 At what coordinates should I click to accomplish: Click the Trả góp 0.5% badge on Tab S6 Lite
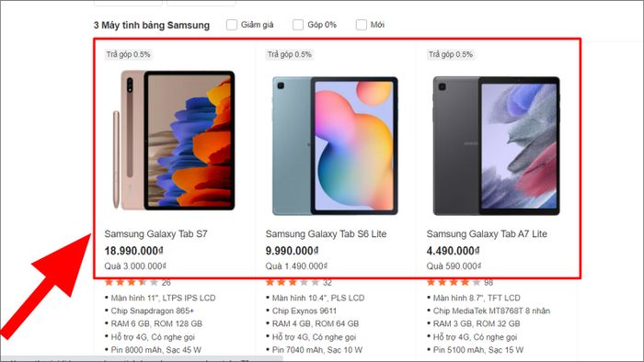pyautogui.click(x=290, y=54)
